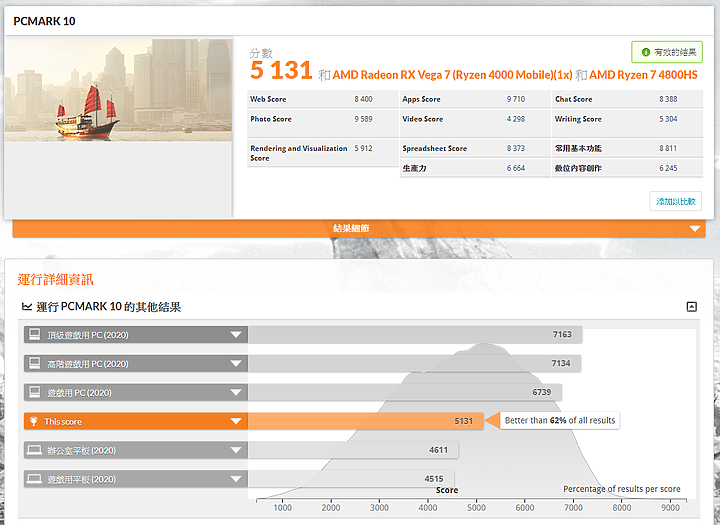Viewport: 720px width, 525px height.
Task: Click the 7134 score bar
Action: [415, 363]
